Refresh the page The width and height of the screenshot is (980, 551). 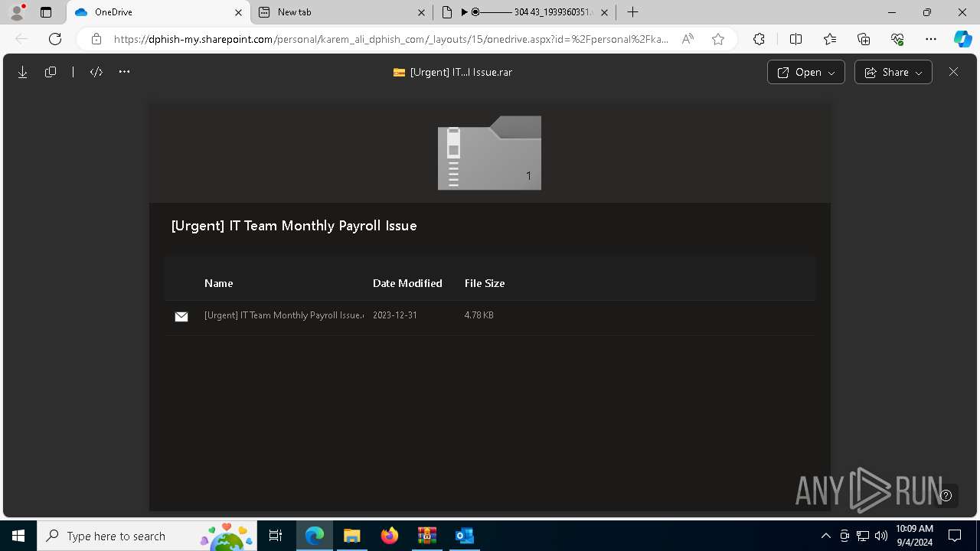[55, 39]
